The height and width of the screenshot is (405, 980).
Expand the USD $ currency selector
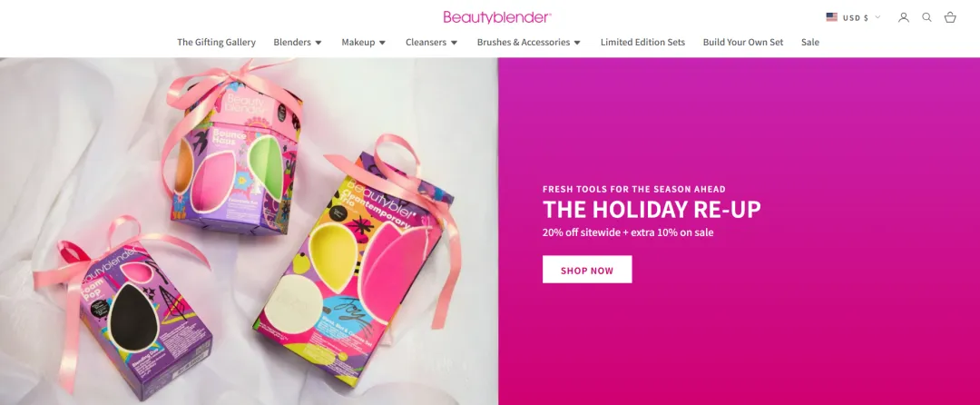pyautogui.click(x=853, y=17)
